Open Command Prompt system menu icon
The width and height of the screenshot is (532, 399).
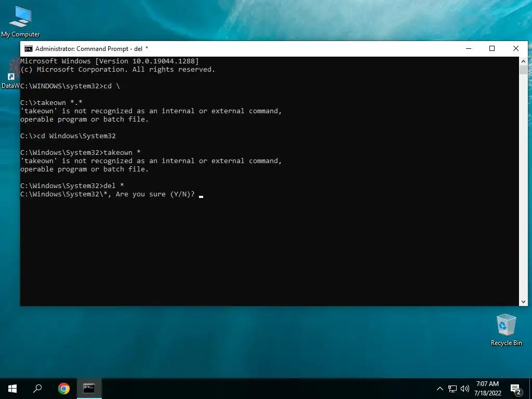click(29, 49)
